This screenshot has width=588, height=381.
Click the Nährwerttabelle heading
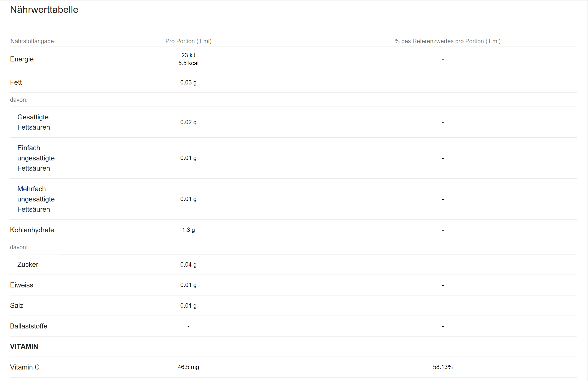44,10
